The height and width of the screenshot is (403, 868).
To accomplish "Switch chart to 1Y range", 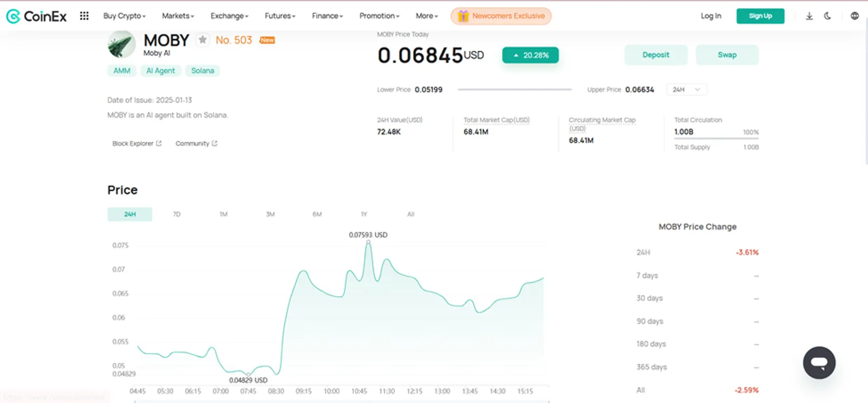I will (364, 214).
